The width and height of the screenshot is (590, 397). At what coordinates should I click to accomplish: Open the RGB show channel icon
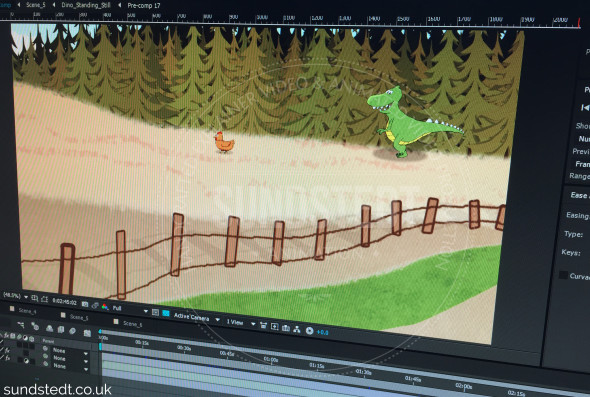[105, 306]
